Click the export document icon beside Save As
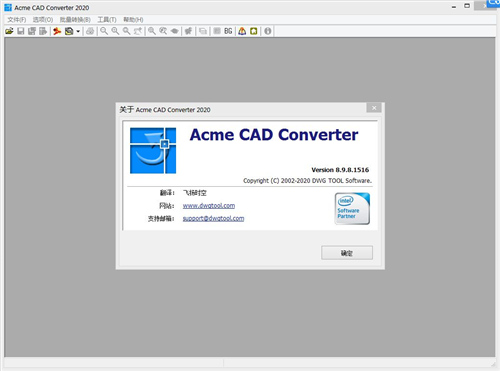Viewport: 500px width, 371px height. coord(43,31)
